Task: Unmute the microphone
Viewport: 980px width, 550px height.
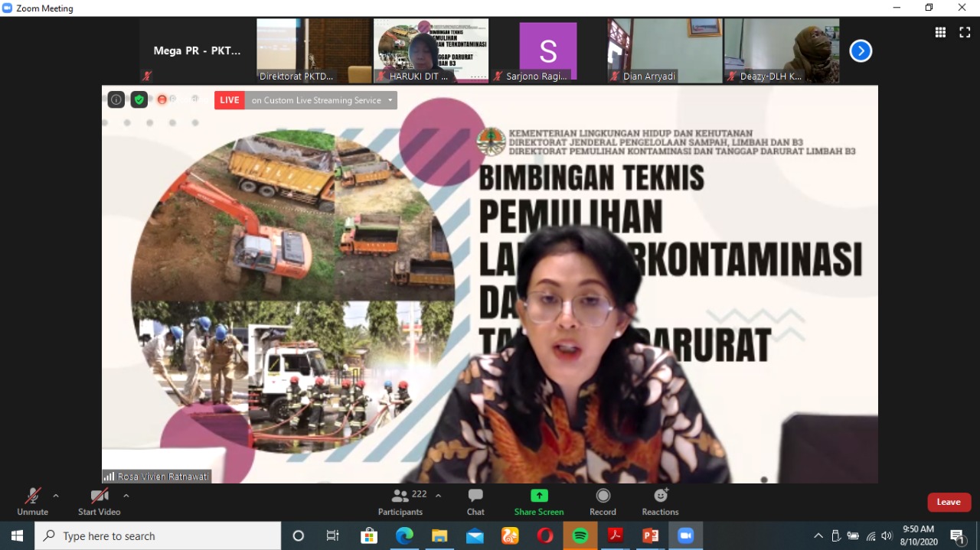Action: (32, 502)
